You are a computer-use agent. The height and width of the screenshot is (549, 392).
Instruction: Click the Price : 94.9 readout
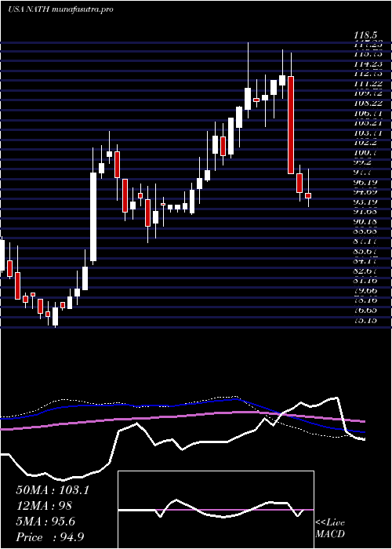pos(50,536)
